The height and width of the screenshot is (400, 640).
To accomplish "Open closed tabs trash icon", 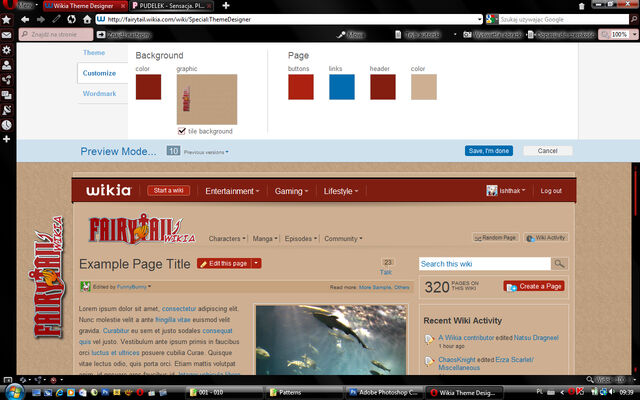I will 582,6.
